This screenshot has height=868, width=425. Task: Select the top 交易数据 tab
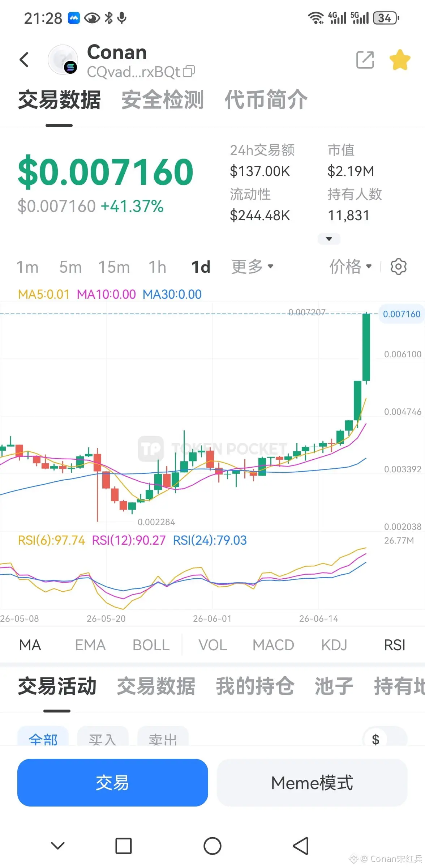pos(59,100)
